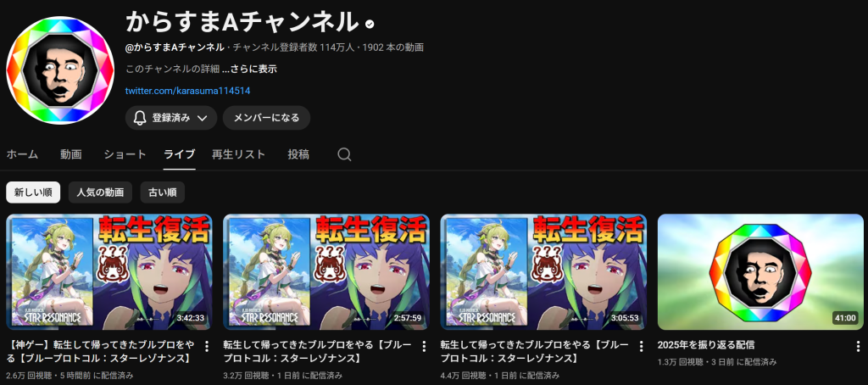The width and height of the screenshot is (868, 385).
Task: Open three-dot menu for the 3.2万 views video
Action: click(424, 346)
